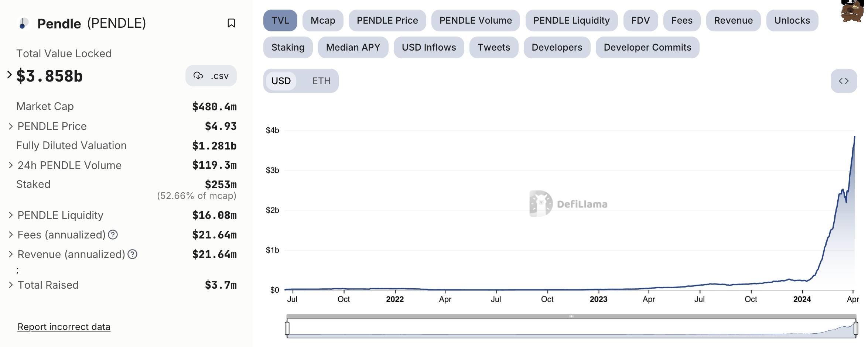The height and width of the screenshot is (347, 868).
Task: Click the Revenue annualized help icon
Action: click(132, 254)
